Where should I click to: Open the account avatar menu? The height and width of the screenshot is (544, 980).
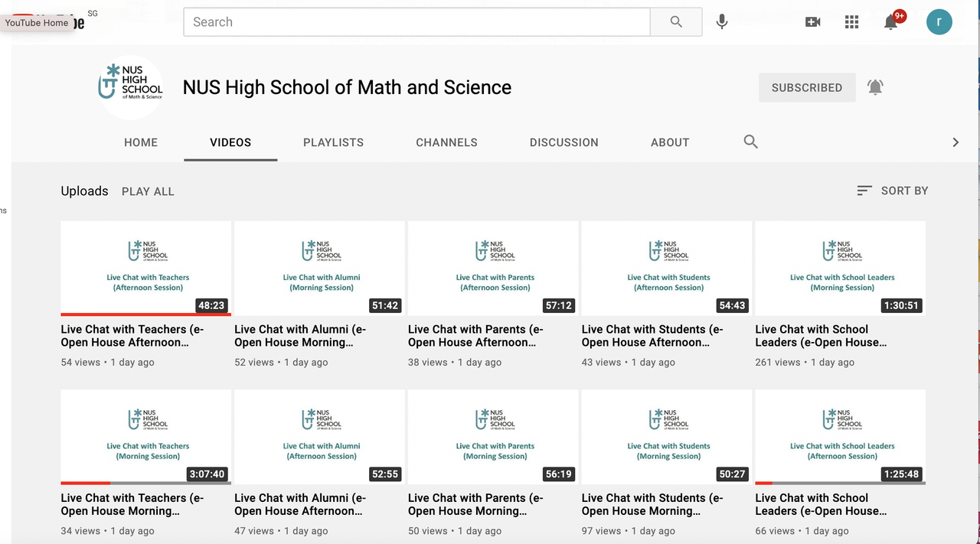[939, 22]
